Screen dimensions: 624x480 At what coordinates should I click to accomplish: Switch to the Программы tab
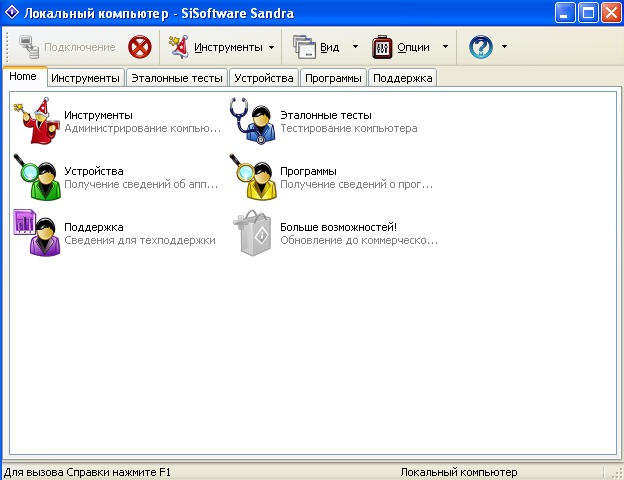333,78
